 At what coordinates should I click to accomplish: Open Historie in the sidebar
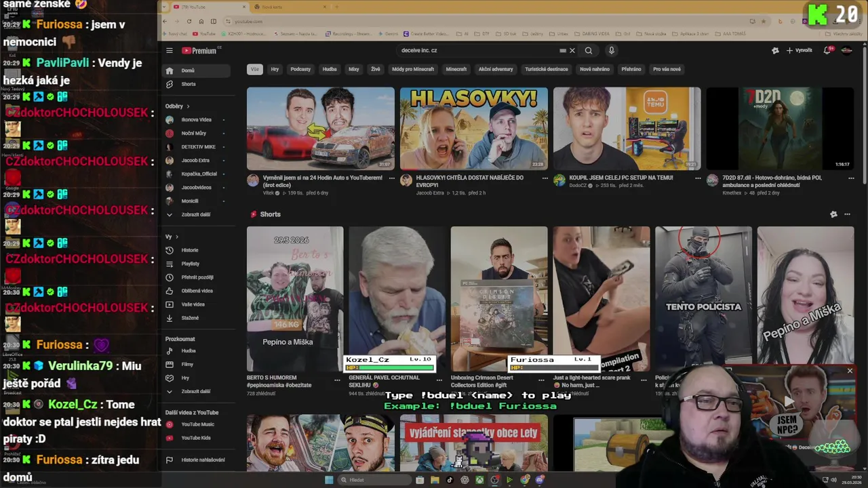point(196,250)
